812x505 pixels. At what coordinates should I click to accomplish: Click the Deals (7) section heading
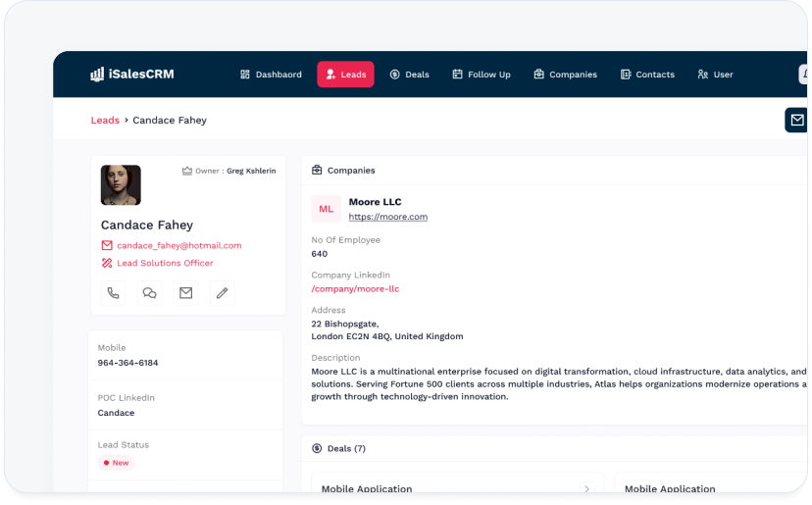tap(346, 448)
